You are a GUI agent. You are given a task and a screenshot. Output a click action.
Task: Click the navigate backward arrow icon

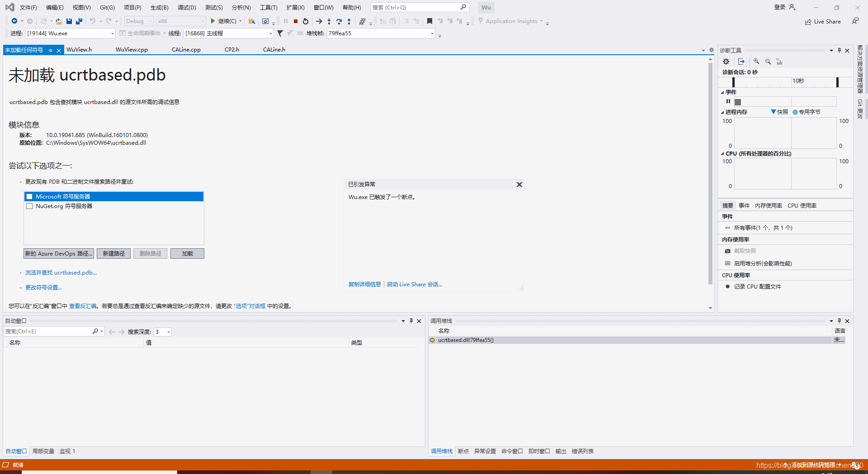tap(14, 21)
